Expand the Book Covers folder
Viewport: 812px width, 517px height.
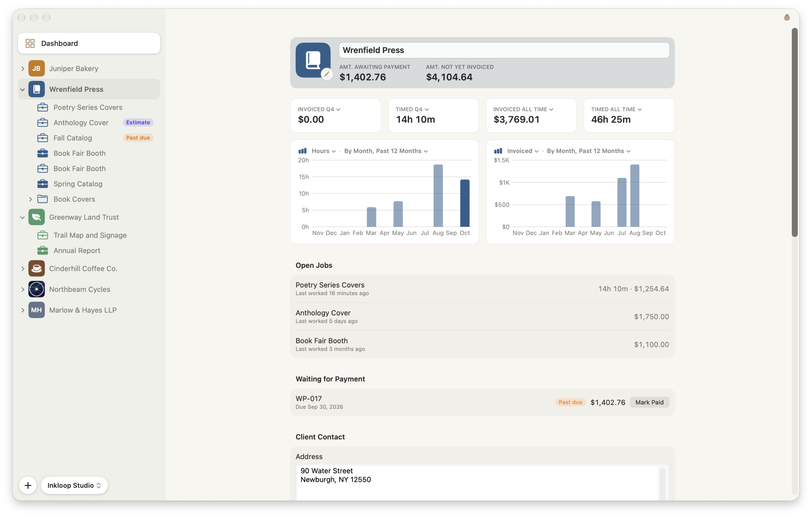[30, 199]
